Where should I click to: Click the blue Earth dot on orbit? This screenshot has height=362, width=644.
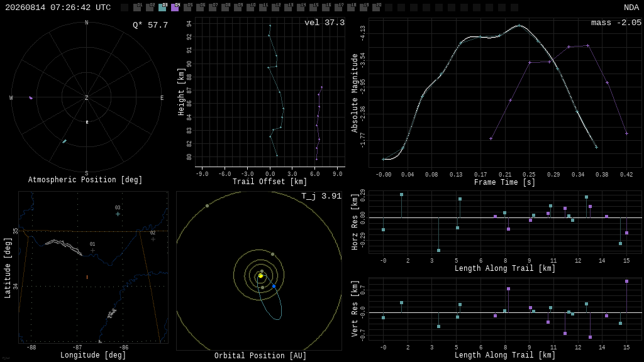[x=274, y=286]
